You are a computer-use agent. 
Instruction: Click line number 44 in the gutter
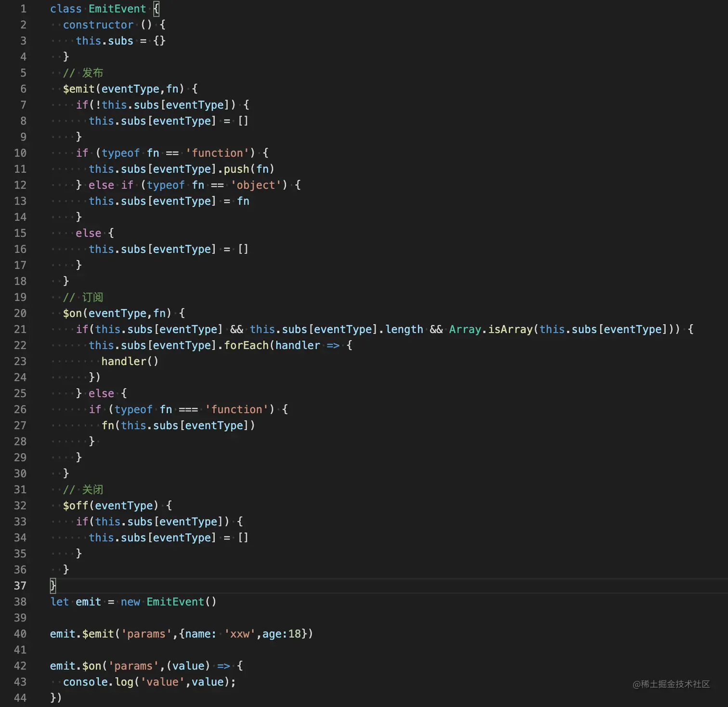[x=20, y=698]
